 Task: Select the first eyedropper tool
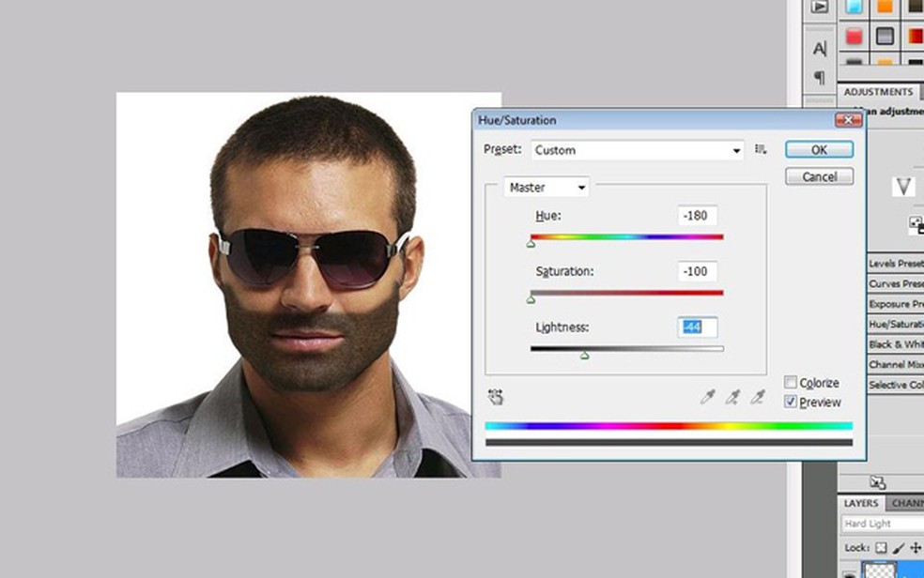[708, 397]
